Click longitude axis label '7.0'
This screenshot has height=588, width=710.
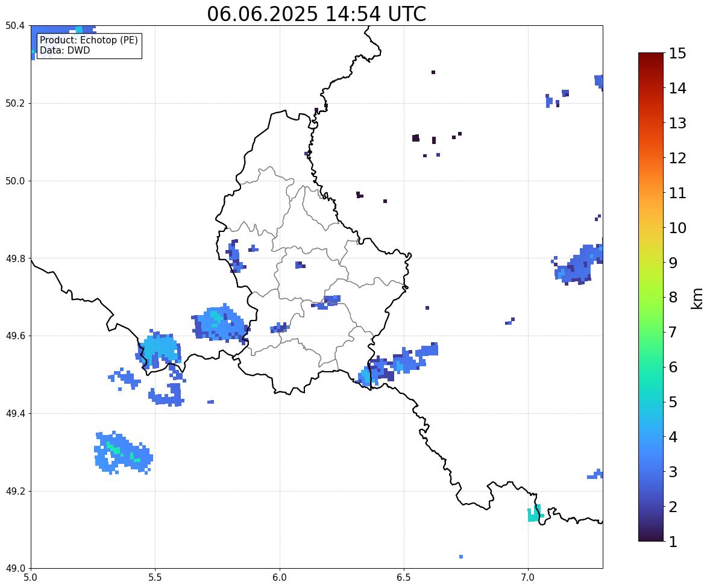point(528,578)
